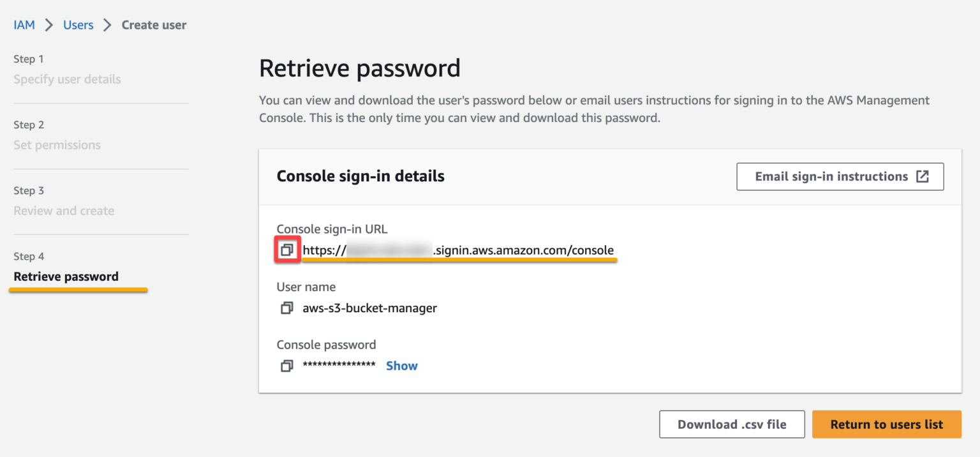Toggle password visibility for Console password
This screenshot has height=457, width=980.
(x=401, y=365)
